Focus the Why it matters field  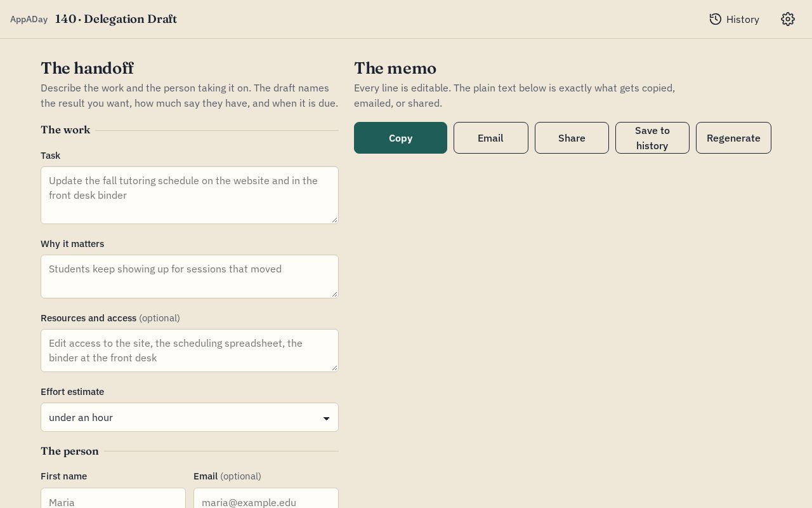[190, 276]
